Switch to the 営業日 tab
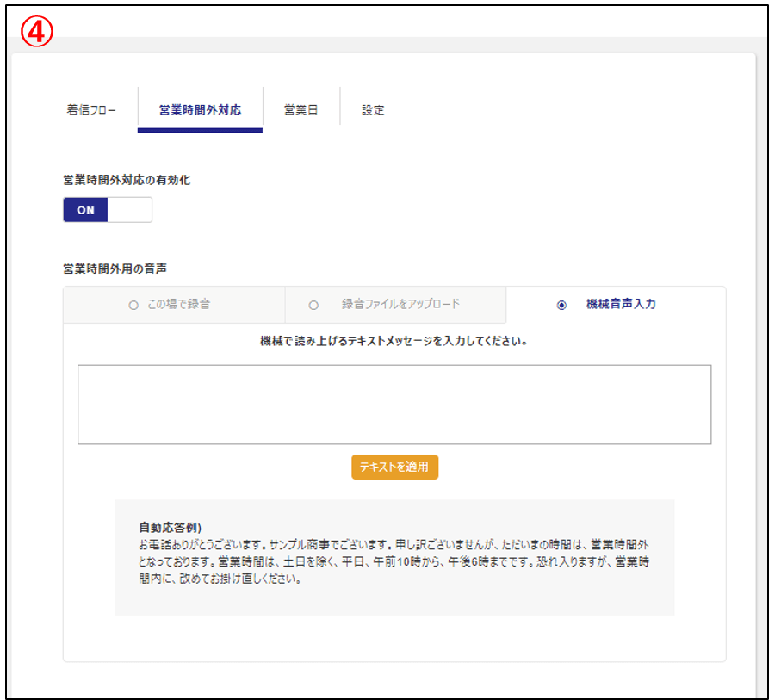 pyautogui.click(x=301, y=110)
